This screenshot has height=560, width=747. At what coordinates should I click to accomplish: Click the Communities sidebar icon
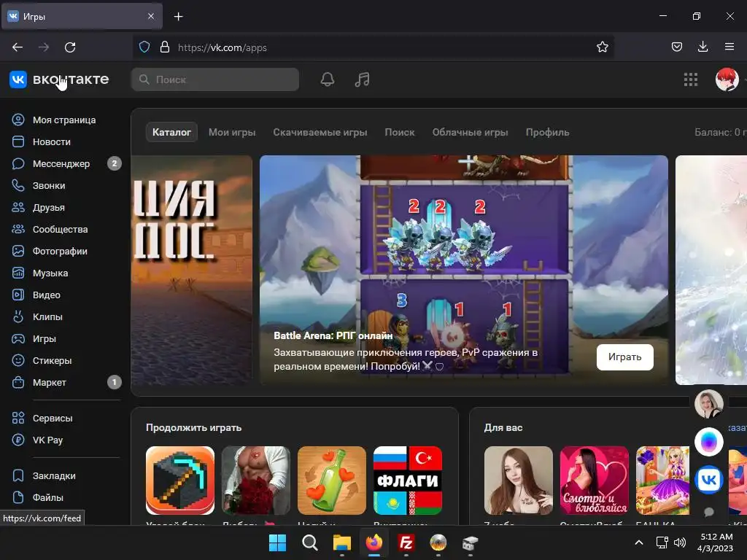click(18, 229)
